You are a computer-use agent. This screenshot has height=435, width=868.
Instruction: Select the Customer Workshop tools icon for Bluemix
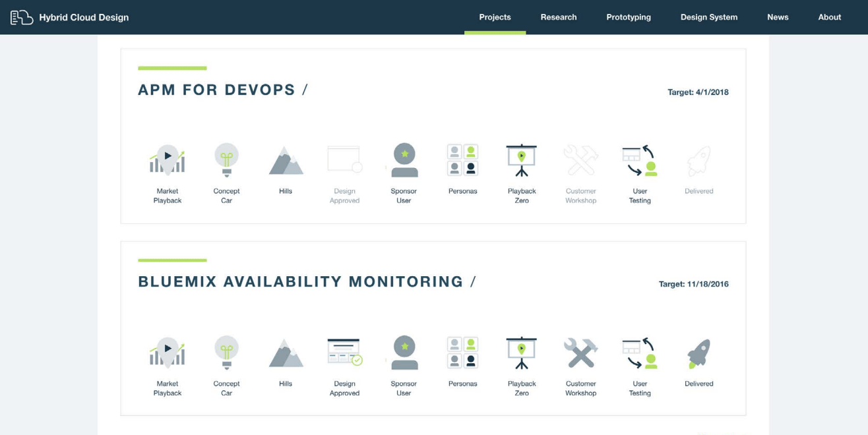pos(580,351)
